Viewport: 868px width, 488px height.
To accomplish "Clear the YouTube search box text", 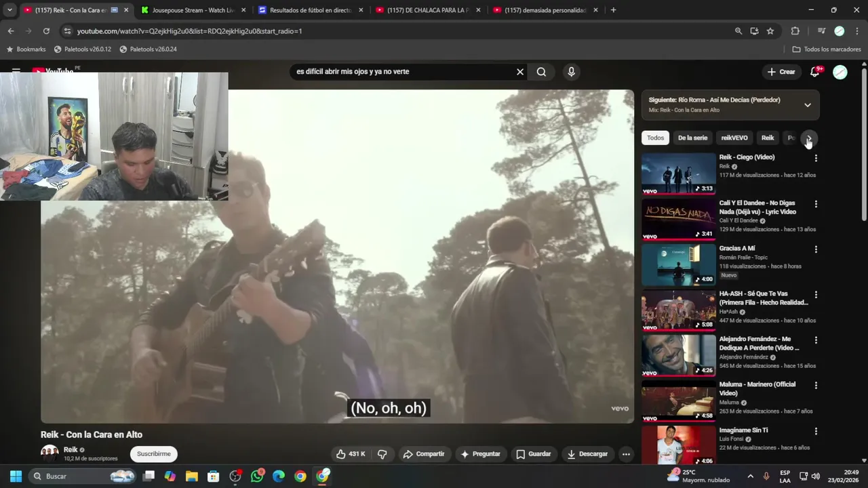I will [520, 72].
